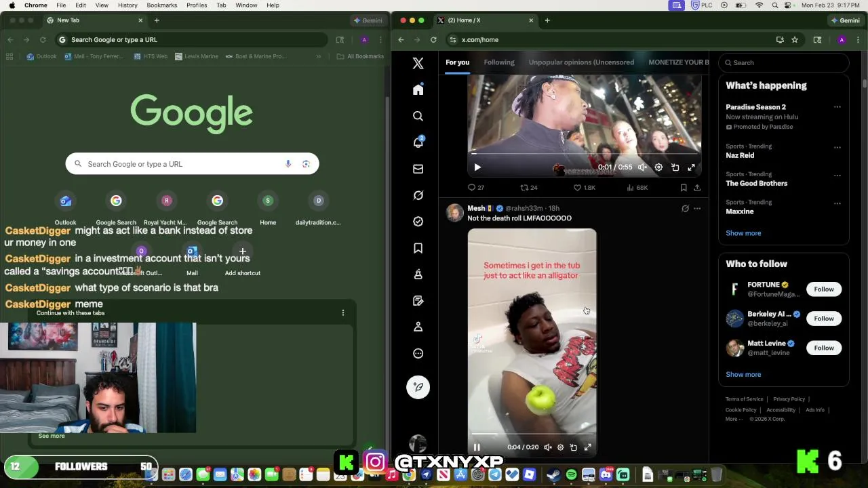Open the All Bookmarks folder
This screenshot has width=868, height=488.
[x=360, y=56]
